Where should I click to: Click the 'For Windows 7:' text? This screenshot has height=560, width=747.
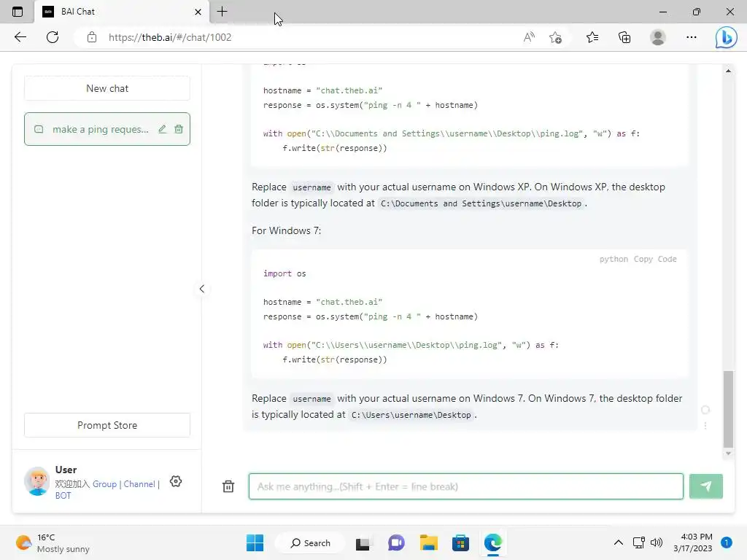coord(286,230)
